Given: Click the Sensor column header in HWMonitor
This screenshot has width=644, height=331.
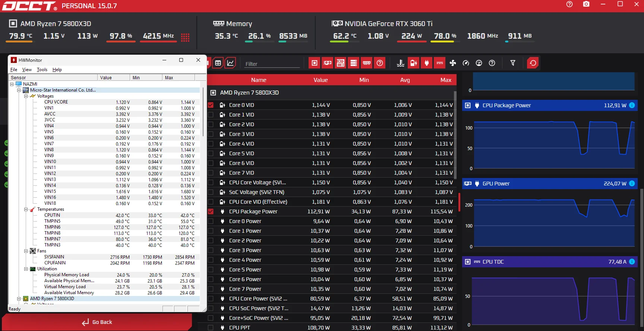Looking at the screenshot, I should click(x=53, y=77).
